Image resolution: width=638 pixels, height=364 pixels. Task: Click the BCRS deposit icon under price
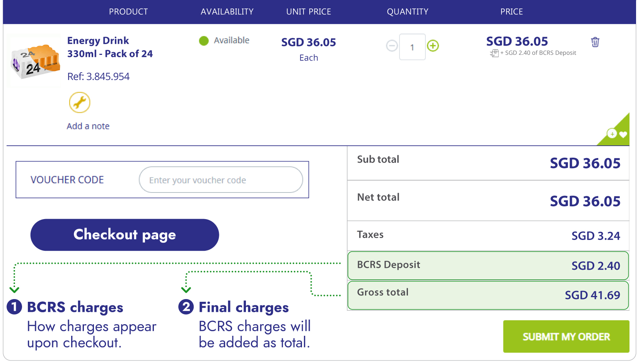(x=494, y=53)
